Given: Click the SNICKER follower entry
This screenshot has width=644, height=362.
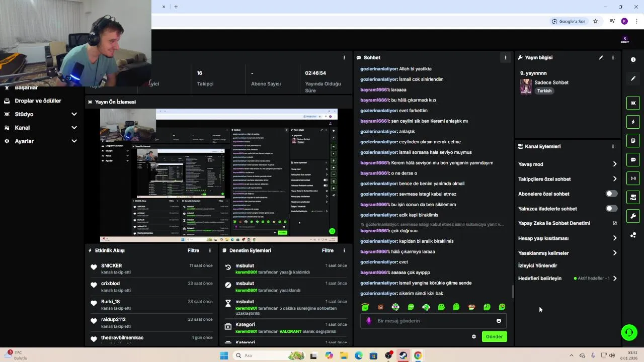Looking at the screenshot, I should [x=151, y=268].
